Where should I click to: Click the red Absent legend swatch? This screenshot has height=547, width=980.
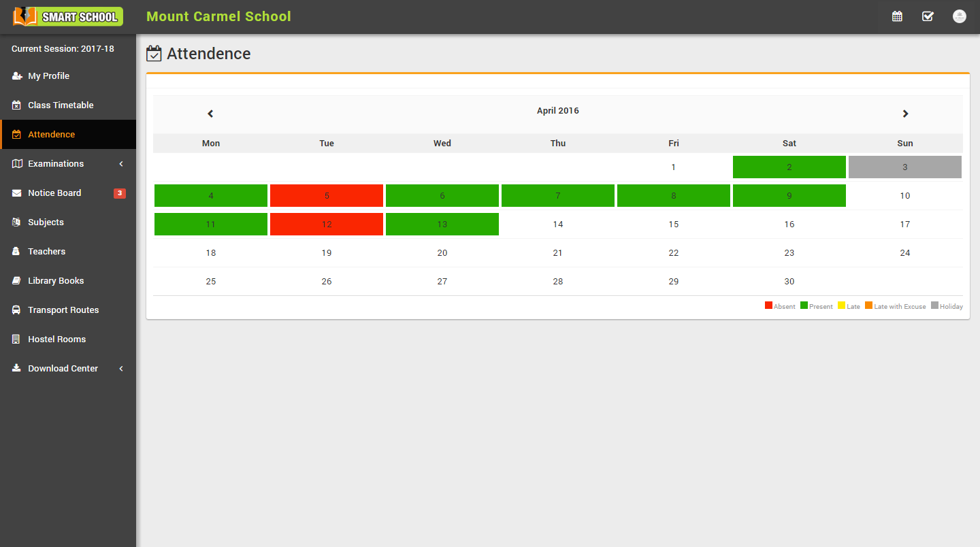click(x=768, y=305)
